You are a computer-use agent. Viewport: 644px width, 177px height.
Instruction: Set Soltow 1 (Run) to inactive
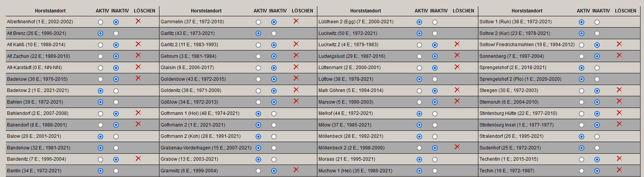coord(597,22)
